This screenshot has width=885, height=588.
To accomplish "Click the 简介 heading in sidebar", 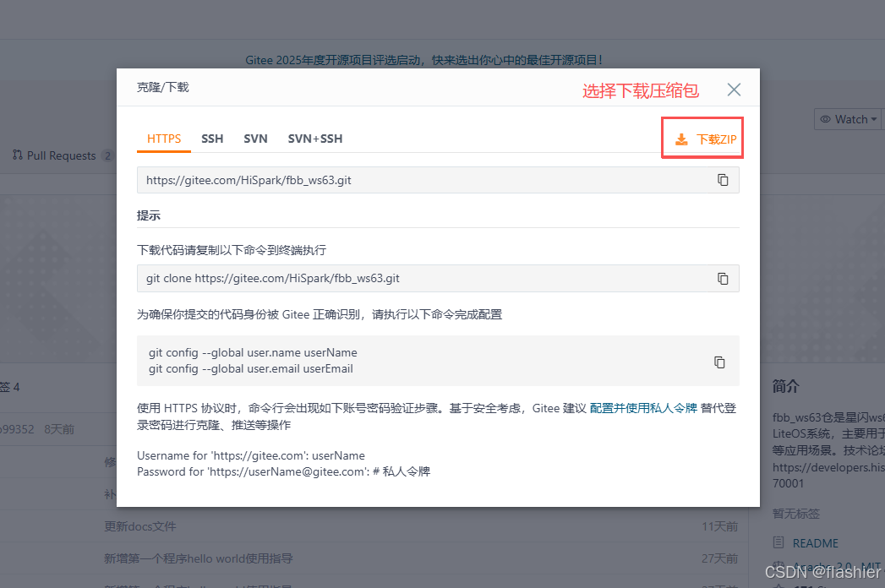I will coord(785,387).
